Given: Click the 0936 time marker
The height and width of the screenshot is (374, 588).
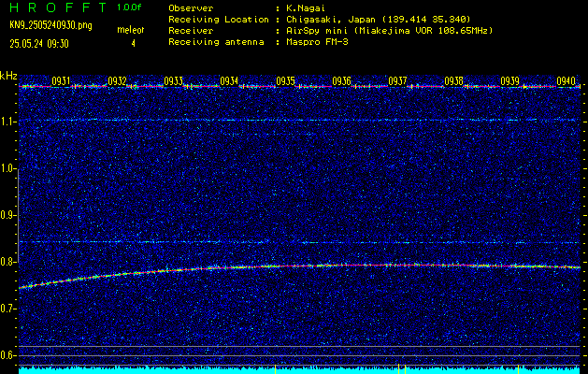Looking at the screenshot, I should point(341,80).
